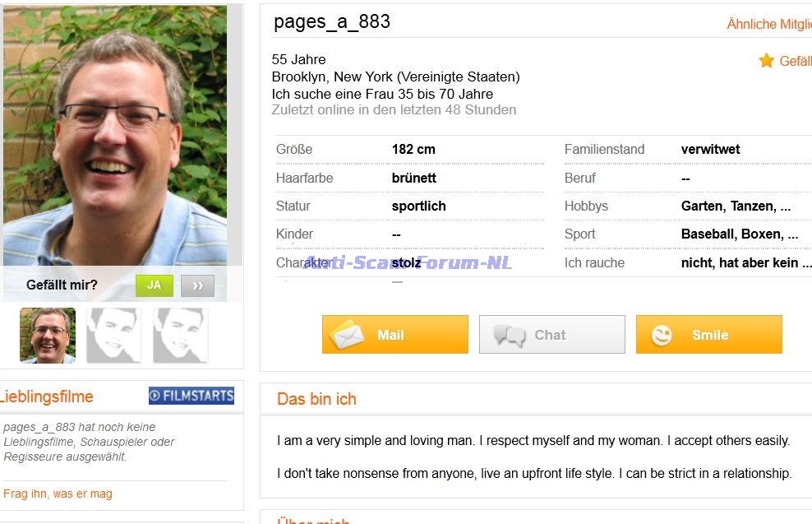Select the second placeholder photo thumbnail

coord(114,336)
